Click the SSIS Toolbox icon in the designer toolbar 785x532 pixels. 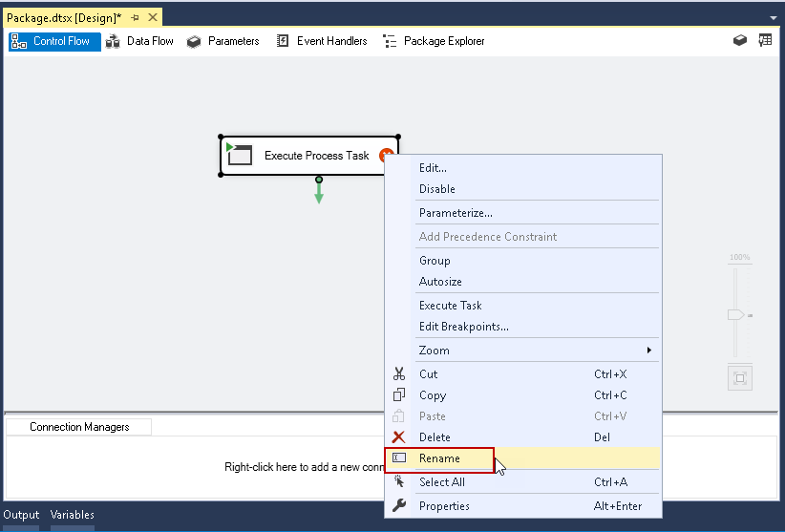739,41
